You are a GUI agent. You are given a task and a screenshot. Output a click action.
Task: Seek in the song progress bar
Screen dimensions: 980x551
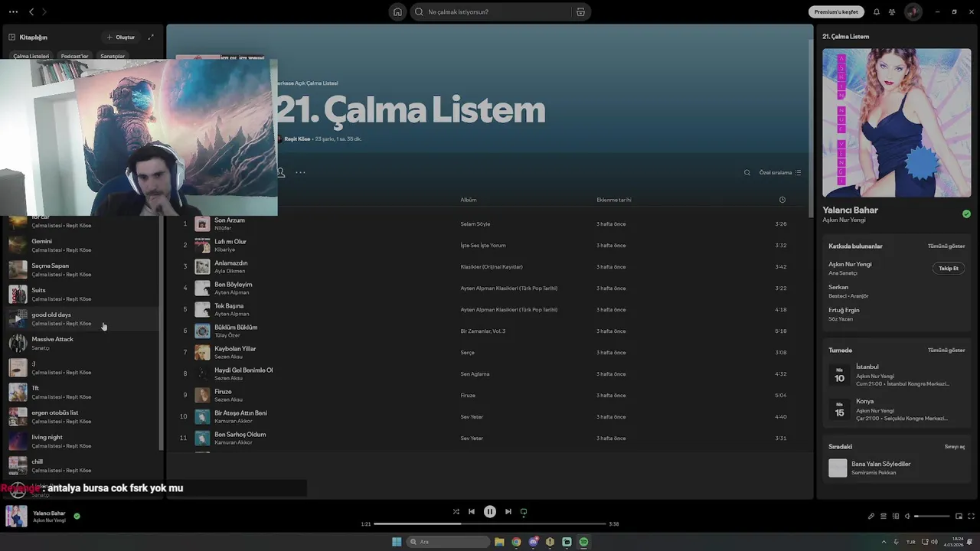(x=490, y=523)
